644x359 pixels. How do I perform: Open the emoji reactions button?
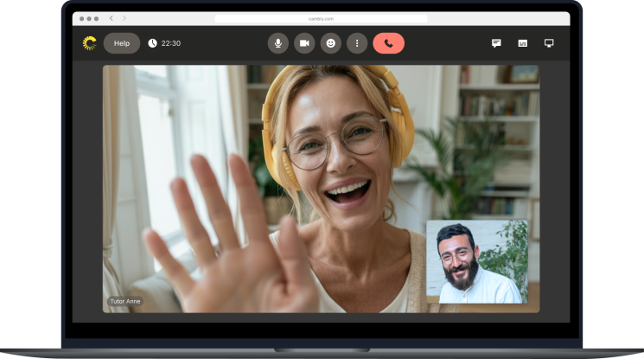330,43
